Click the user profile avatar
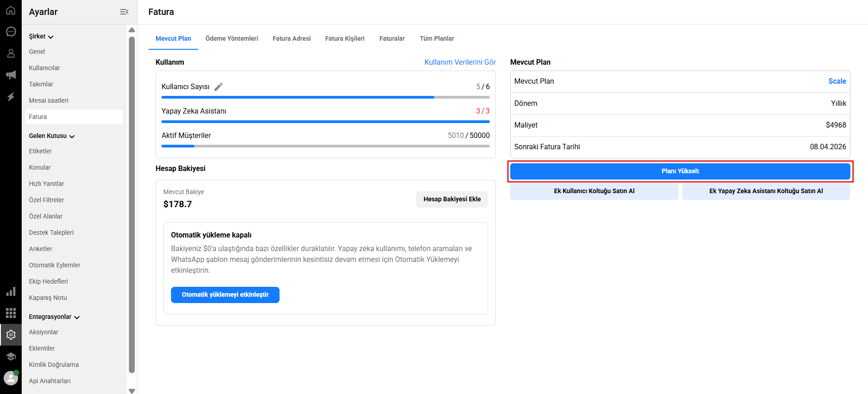Screen dimensions: 868x394 [11, 378]
